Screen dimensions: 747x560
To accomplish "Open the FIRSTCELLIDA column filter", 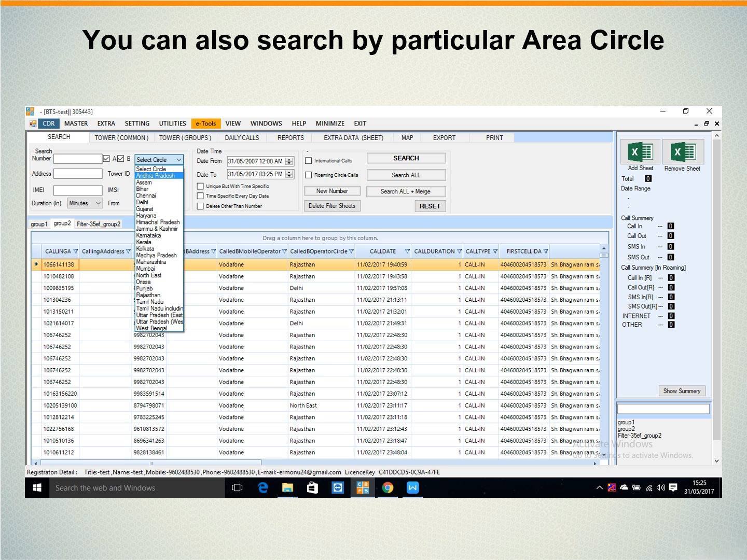I will 546,251.
